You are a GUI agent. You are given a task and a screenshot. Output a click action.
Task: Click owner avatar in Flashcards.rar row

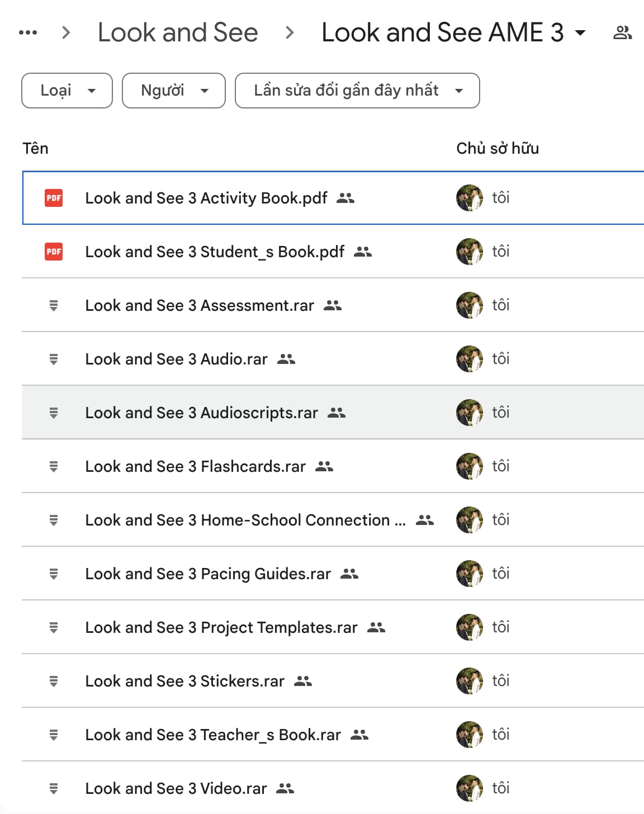pos(470,466)
